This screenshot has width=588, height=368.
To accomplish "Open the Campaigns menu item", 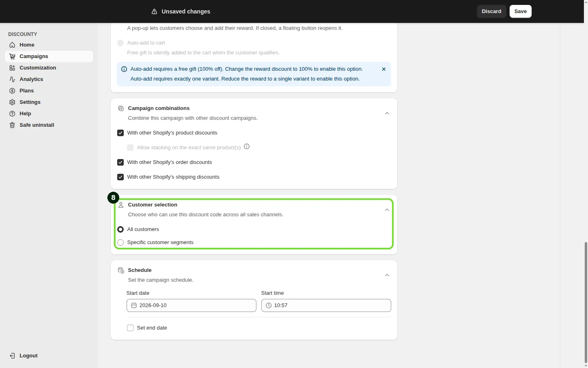I will click(49, 56).
